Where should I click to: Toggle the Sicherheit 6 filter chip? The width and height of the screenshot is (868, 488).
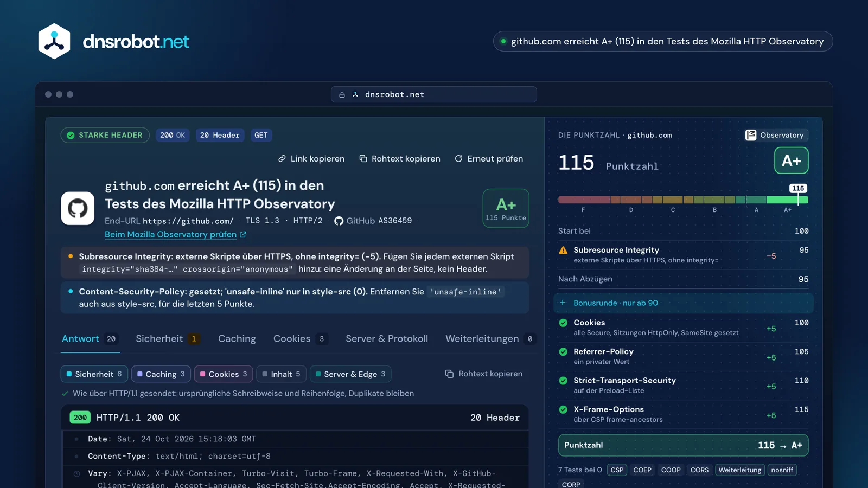tap(94, 374)
